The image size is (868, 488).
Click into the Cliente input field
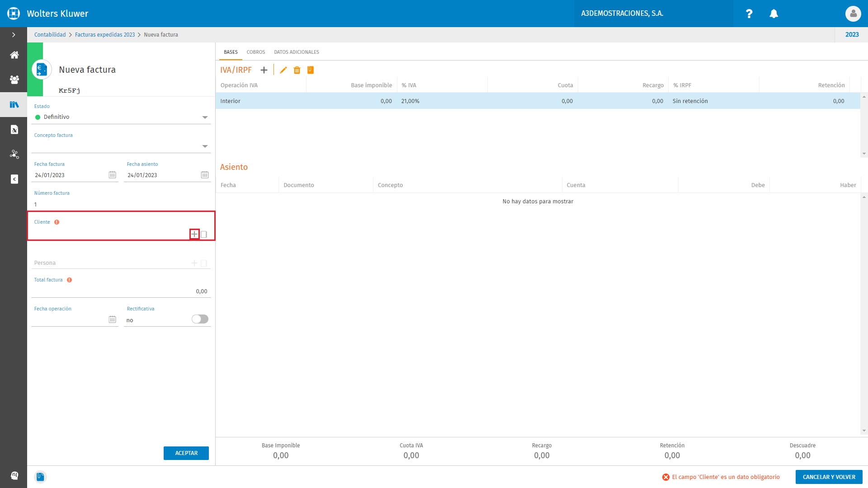tap(110, 234)
